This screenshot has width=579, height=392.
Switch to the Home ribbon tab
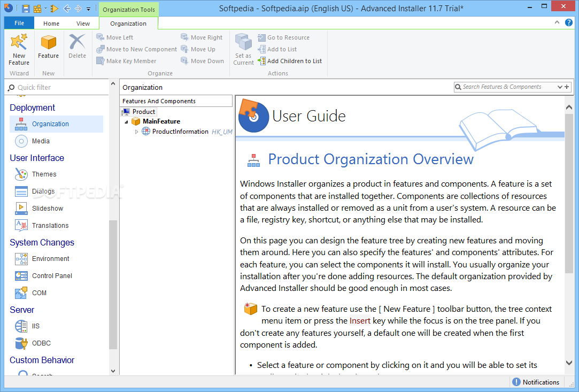tap(51, 24)
